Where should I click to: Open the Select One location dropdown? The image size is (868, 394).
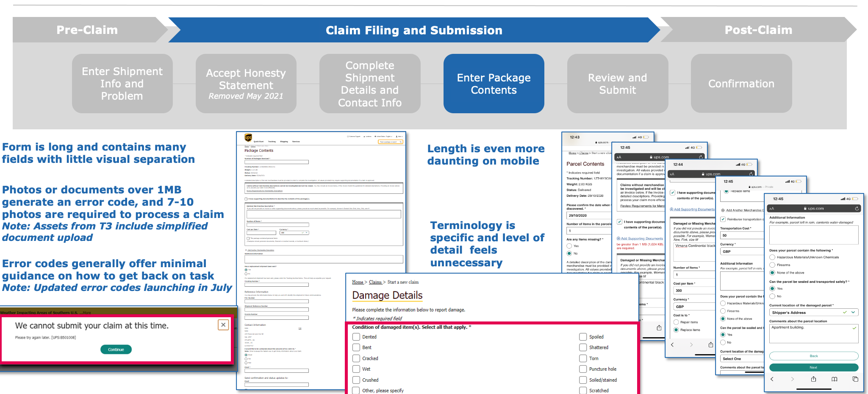pos(742,359)
